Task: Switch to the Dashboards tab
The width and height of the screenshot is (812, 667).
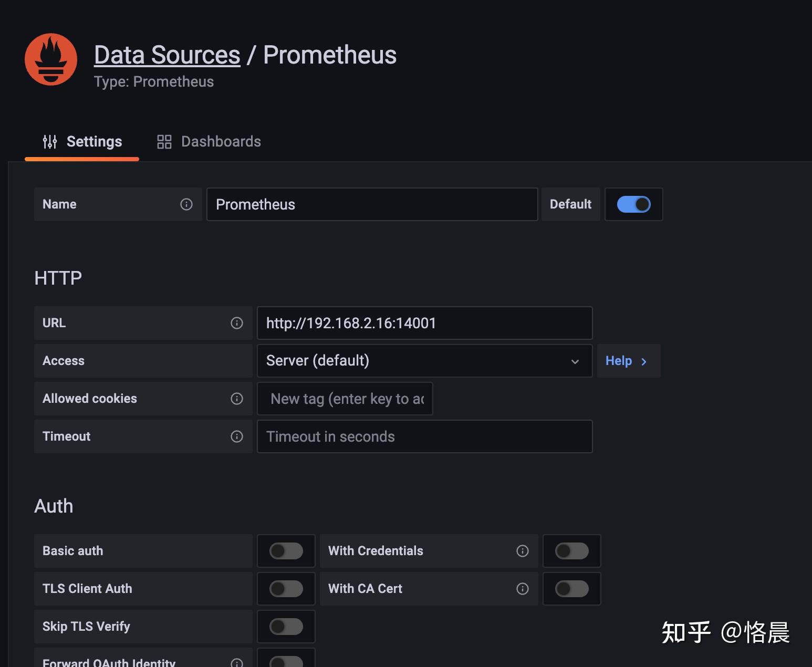Action: coord(221,141)
